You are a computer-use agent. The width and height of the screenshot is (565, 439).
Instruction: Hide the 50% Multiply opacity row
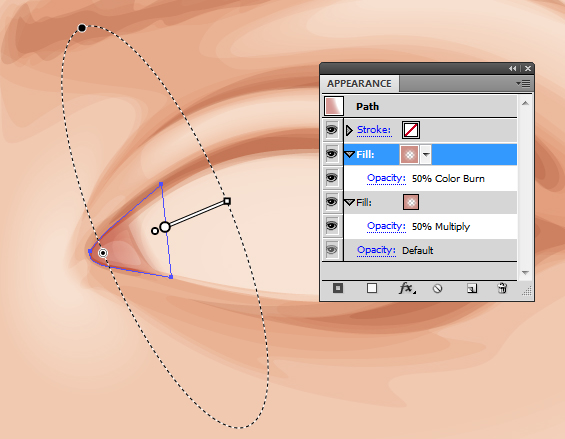(x=332, y=226)
